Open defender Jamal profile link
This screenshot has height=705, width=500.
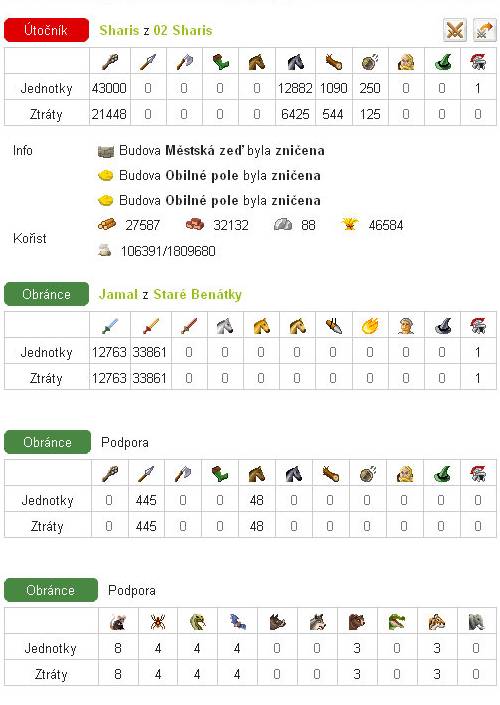[119, 294]
